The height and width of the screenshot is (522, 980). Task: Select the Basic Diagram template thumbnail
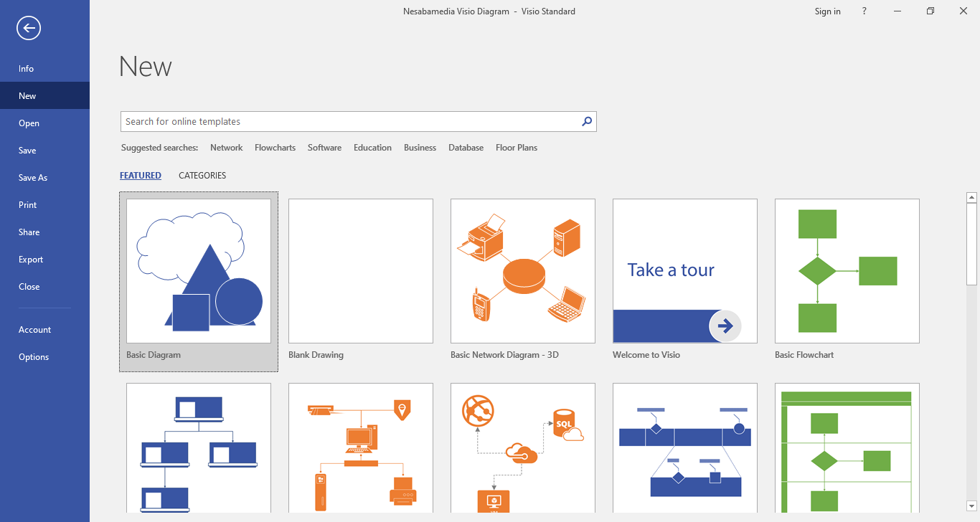pos(199,271)
